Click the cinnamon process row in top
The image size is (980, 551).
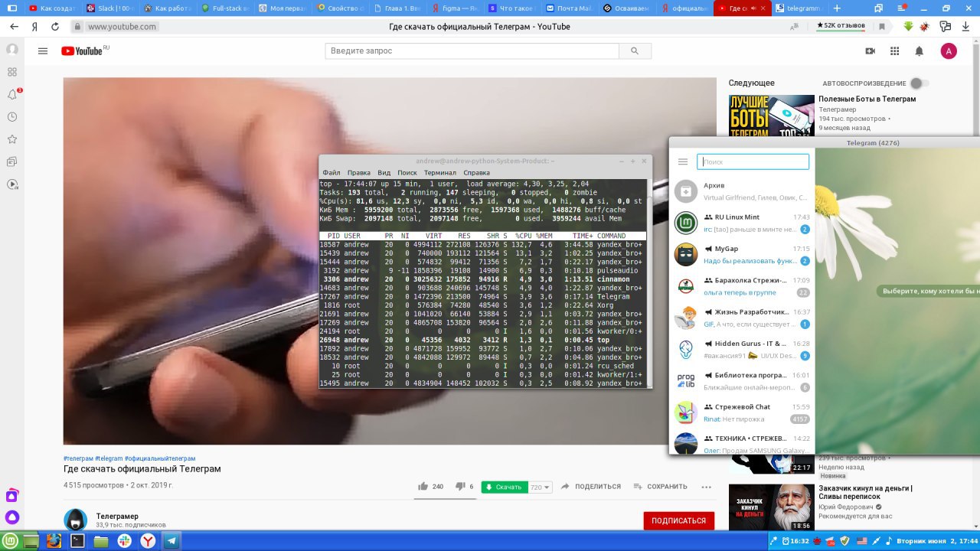(482, 279)
